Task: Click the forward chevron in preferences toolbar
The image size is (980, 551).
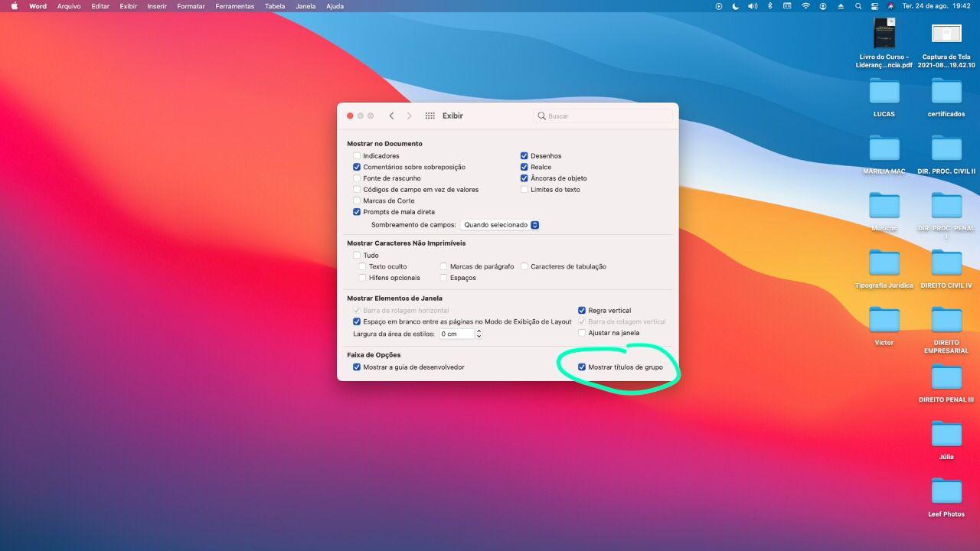Action: coord(409,116)
